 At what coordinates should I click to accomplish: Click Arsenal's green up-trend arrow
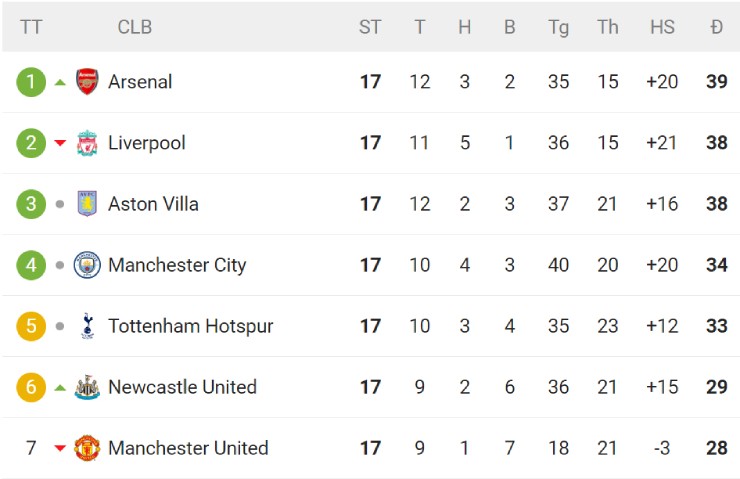60,82
